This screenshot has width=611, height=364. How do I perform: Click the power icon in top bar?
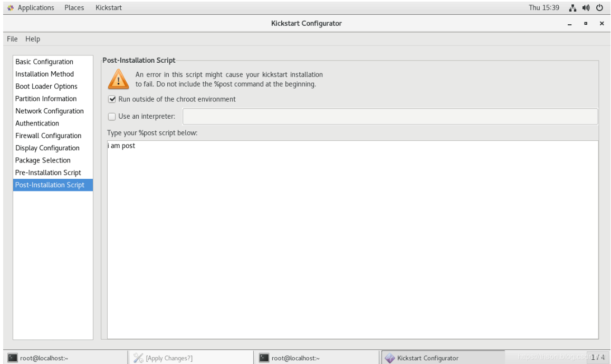click(x=599, y=7)
